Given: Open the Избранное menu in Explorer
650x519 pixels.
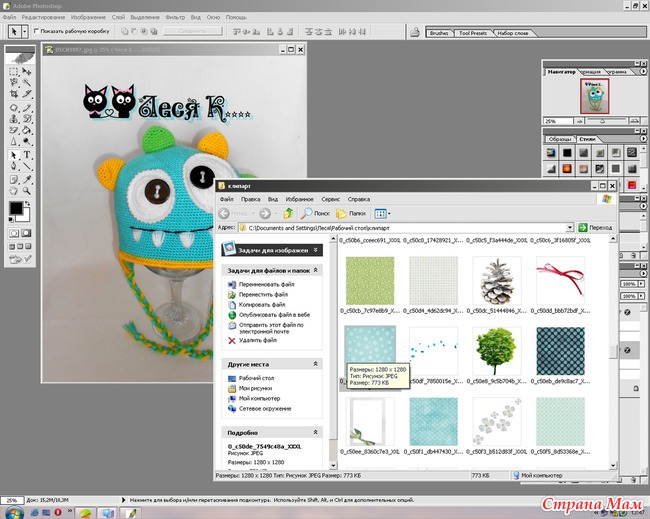Looking at the screenshot, I should (299, 199).
